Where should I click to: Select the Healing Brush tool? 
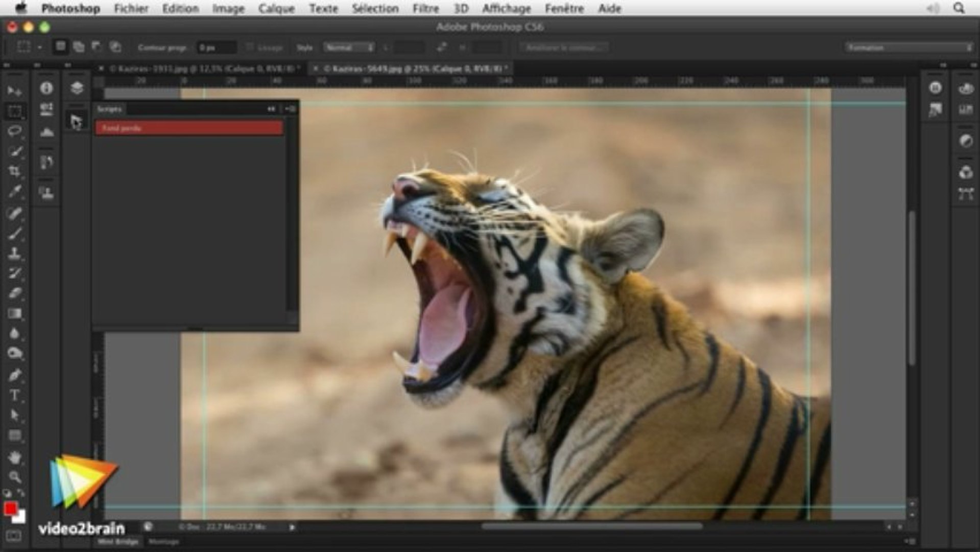14,213
